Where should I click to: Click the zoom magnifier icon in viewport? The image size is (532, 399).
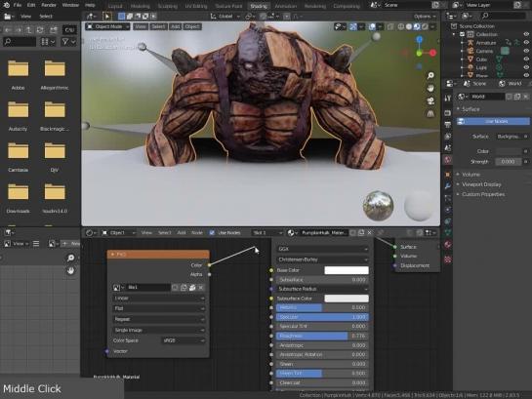click(x=430, y=75)
